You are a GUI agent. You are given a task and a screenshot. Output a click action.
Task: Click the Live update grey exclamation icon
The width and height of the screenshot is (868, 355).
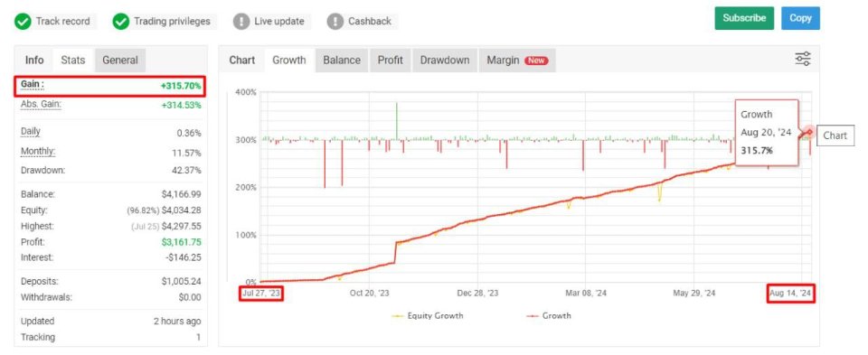(241, 22)
